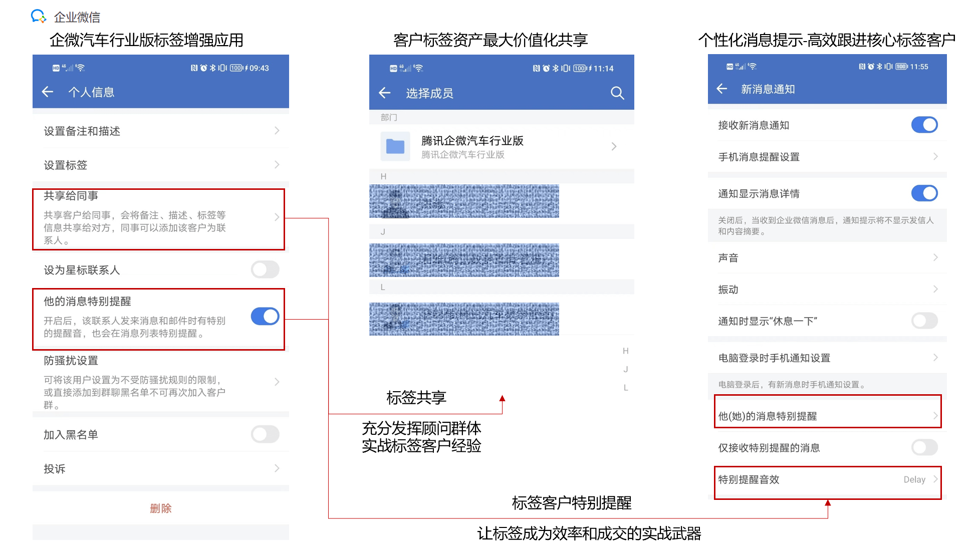Click 部门 section header
Screen dimensions: 980x549
coord(388,117)
